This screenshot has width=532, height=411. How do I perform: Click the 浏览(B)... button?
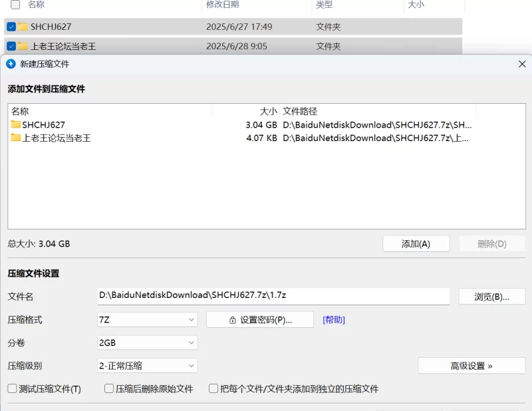[492, 297]
